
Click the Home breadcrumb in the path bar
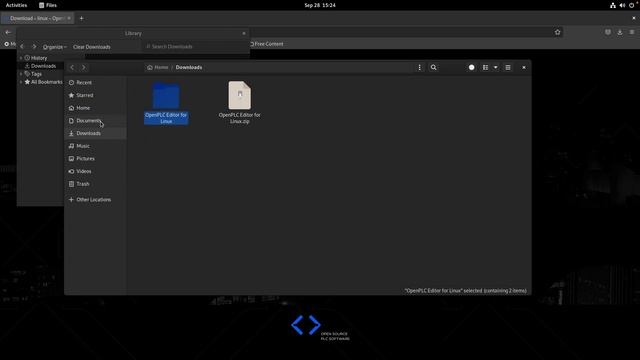click(158, 67)
